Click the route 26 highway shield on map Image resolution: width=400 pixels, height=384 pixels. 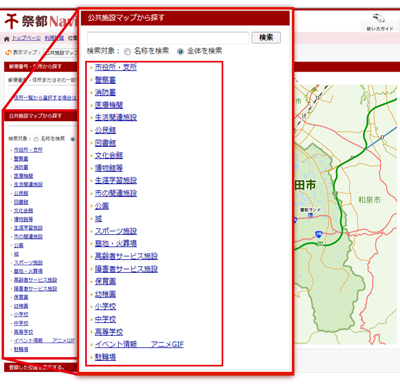tap(319, 234)
